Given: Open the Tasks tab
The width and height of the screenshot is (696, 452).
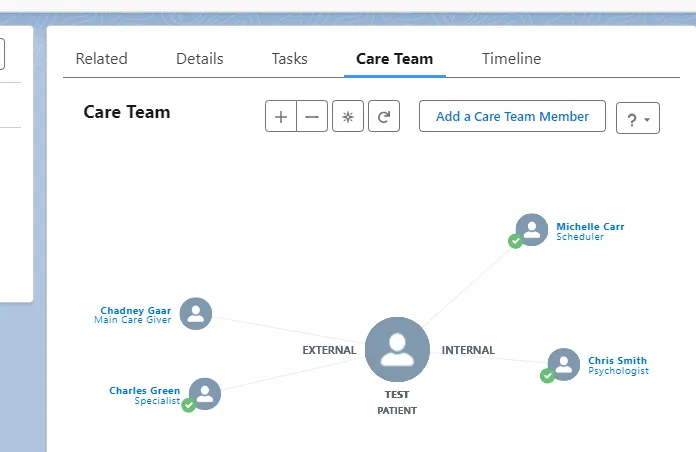Looking at the screenshot, I should (289, 59).
